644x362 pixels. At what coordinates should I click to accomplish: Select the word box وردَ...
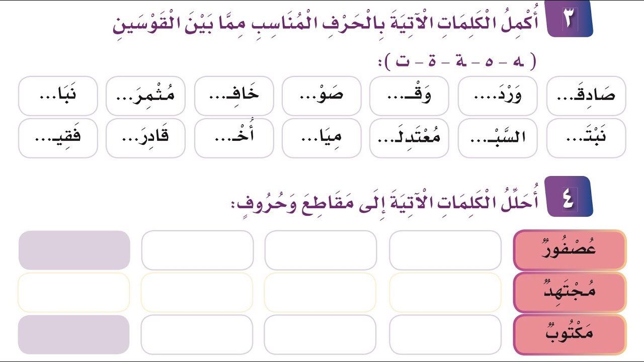(x=498, y=96)
